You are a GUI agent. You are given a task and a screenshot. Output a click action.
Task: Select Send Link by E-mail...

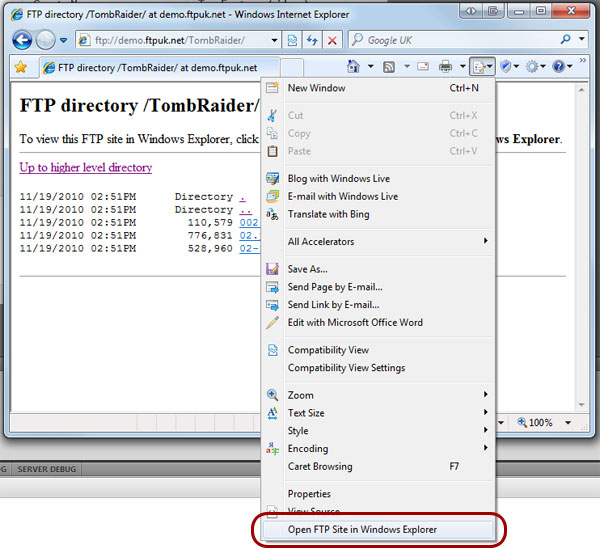pyautogui.click(x=379, y=305)
